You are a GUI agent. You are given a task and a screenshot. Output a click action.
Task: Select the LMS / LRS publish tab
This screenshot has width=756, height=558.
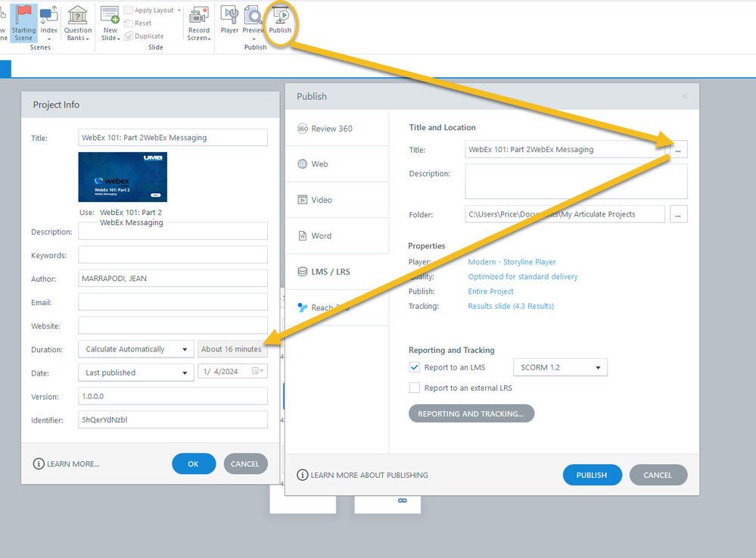point(337,272)
